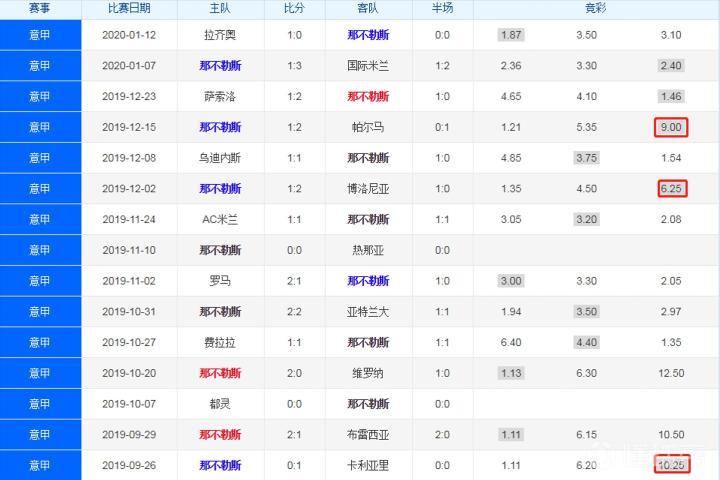The height and width of the screenshot is (480, 720).
Task: Click the 竞彩 column header
Action: click(595, 9)
